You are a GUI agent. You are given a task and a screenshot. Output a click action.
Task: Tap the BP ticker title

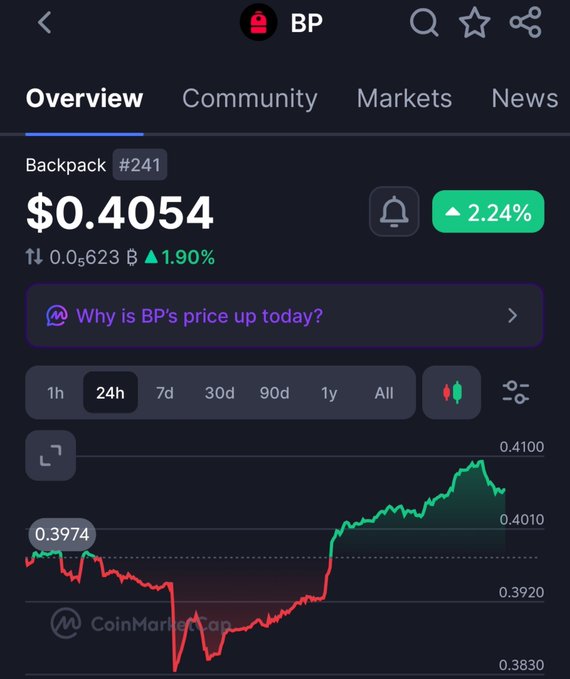coord(307,23)
